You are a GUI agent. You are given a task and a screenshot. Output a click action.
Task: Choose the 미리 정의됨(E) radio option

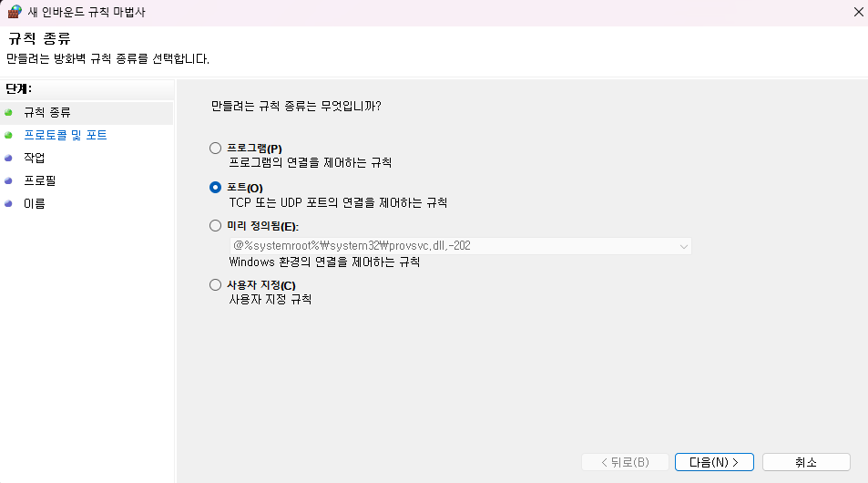(x=215, y=225)
